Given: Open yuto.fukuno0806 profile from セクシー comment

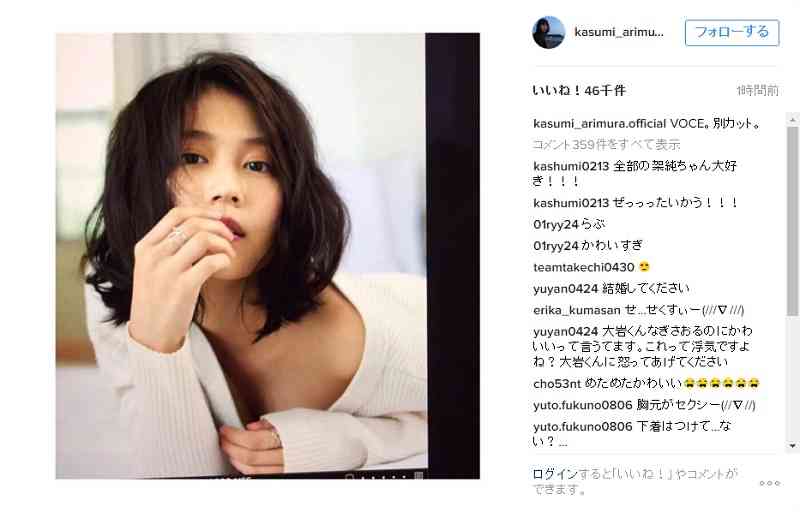Looking at the screenshot, I should 583,405.
